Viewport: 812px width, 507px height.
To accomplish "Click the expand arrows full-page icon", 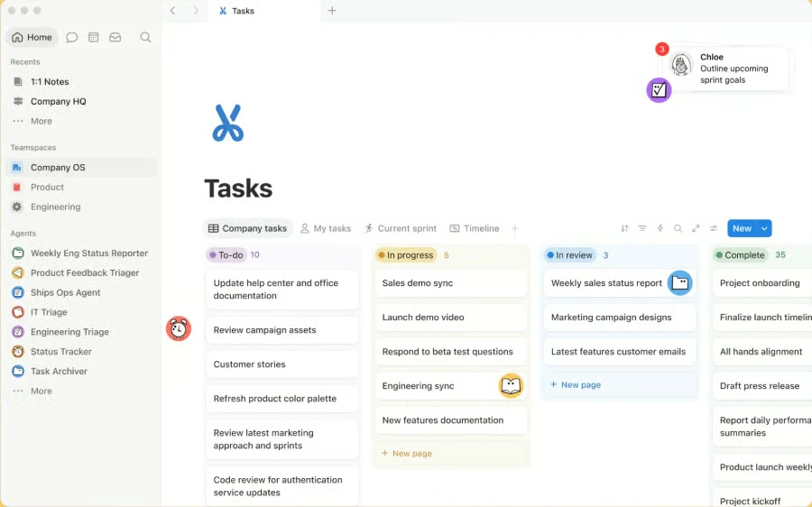I will point(696,228).
